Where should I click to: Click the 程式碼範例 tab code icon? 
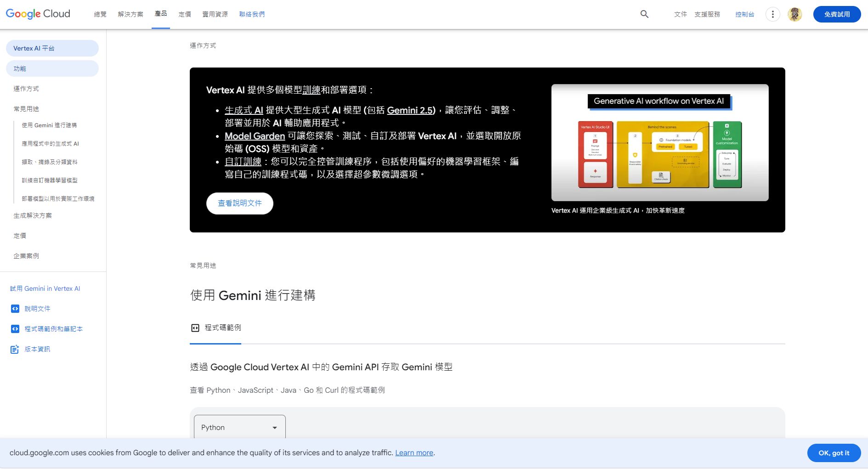195,328
